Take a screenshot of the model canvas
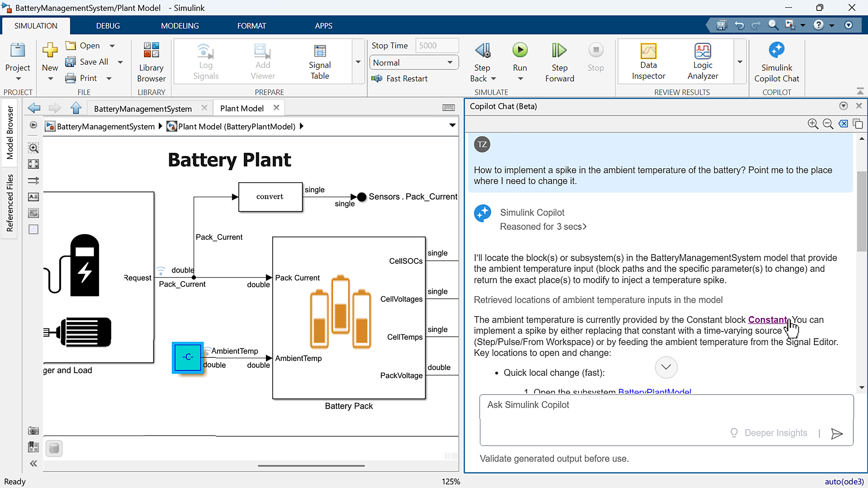The image size is (868, 488). [x=33, y=430]
